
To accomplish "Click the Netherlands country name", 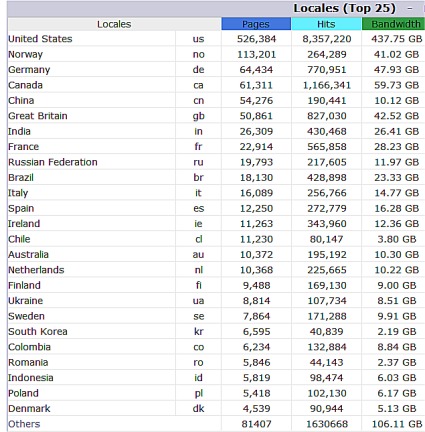I will pyautogui.click(x=36, y=270).
